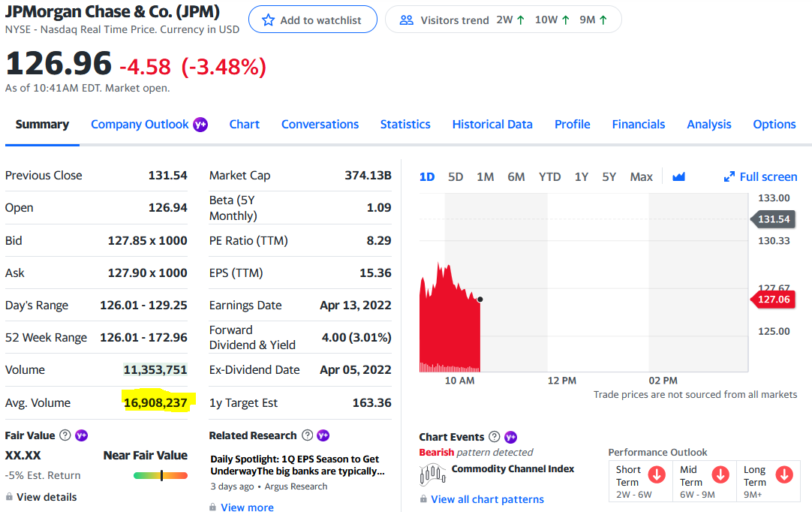Go to the Conversations tab
The image size is (812, 512).
[x=320, y=125]
